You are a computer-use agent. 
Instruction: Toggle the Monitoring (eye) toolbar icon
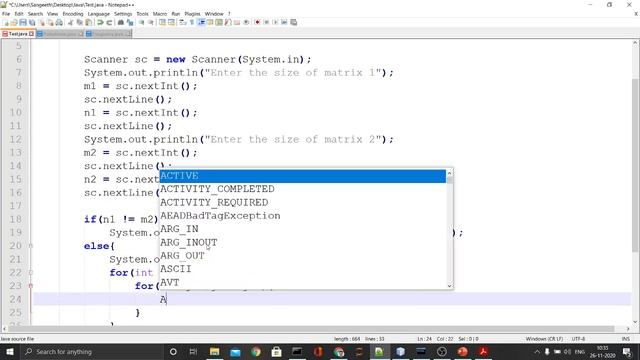pyautogui.click(x=246, y=22)
